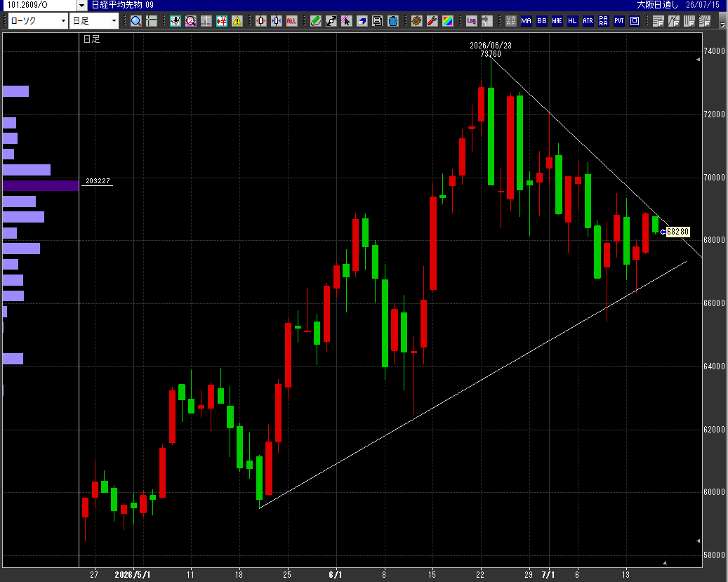The image size is (728, 582).
Task: Toggle the ATR indicator
Action: pos(588,21)
